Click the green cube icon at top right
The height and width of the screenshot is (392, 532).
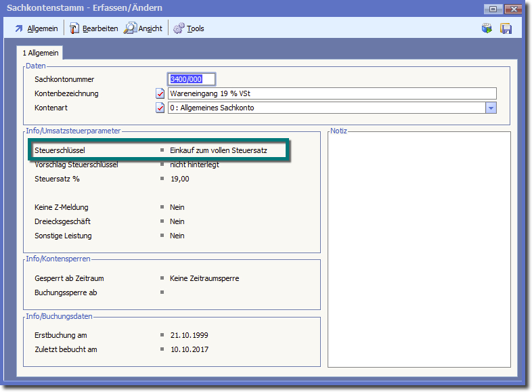[x=487, y=28]
